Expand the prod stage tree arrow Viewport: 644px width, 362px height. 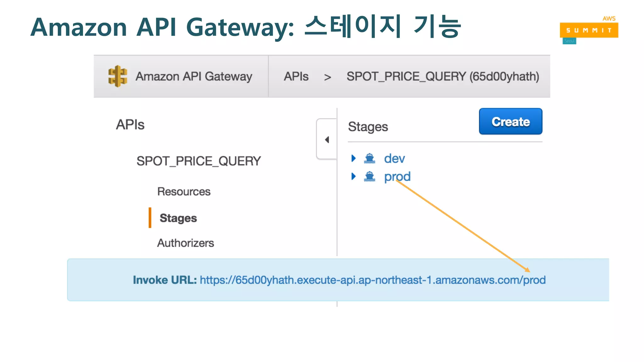pyautogui.click(x=353, y=177)
